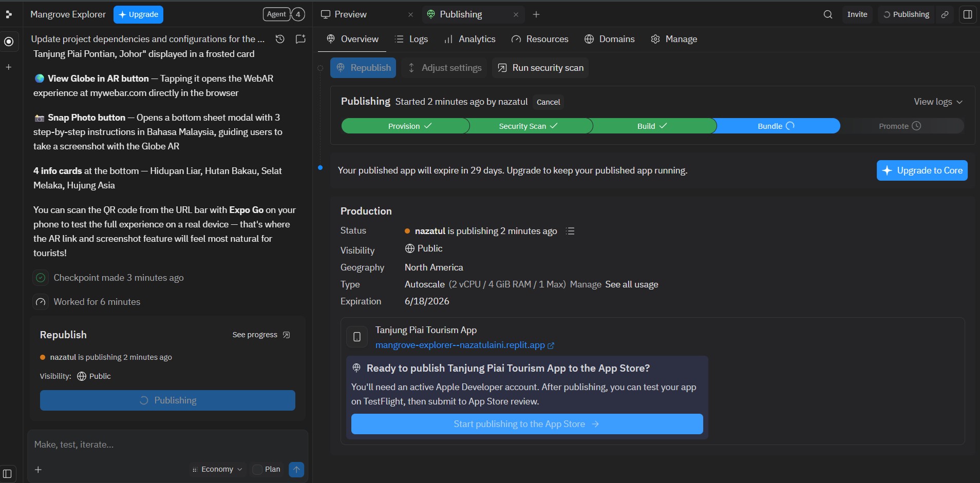Open the Economy mode dropdown
Viewport: 980px width, 483px height.
pyautogui.click(x=217, y=469)
